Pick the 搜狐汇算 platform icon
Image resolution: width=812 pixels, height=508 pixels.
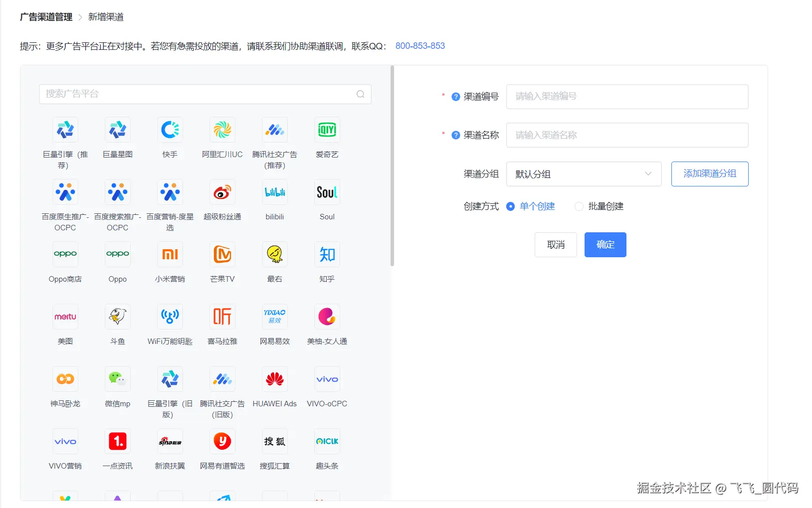pyautogui.click(x=275, y=441)
